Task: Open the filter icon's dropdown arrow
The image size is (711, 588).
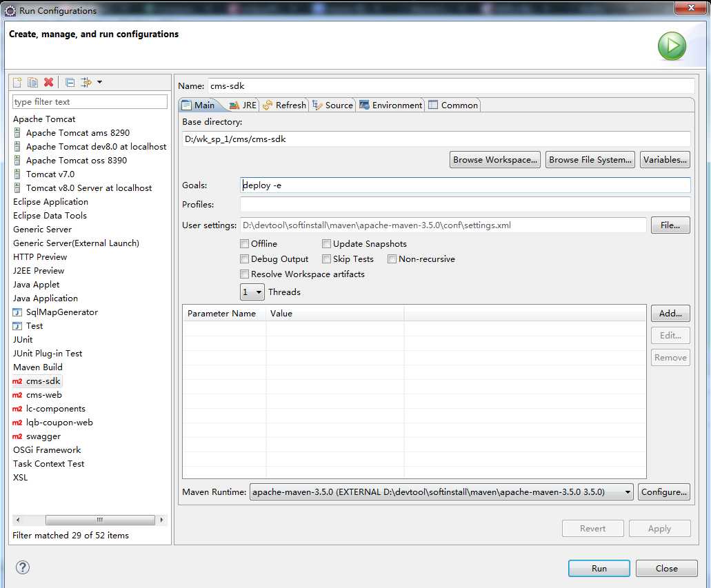Action: (100, 82)
